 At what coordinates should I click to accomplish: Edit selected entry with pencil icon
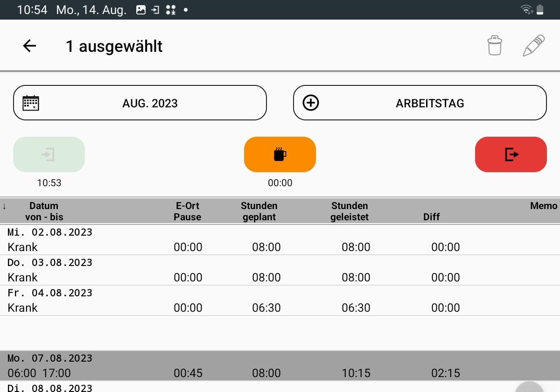pos(533,46)
